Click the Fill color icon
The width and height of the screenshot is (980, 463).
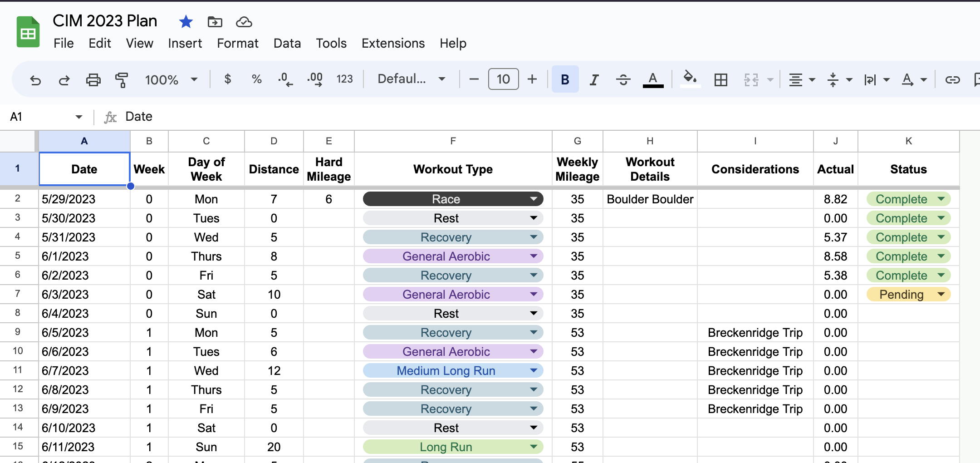[x=690, y=79]
